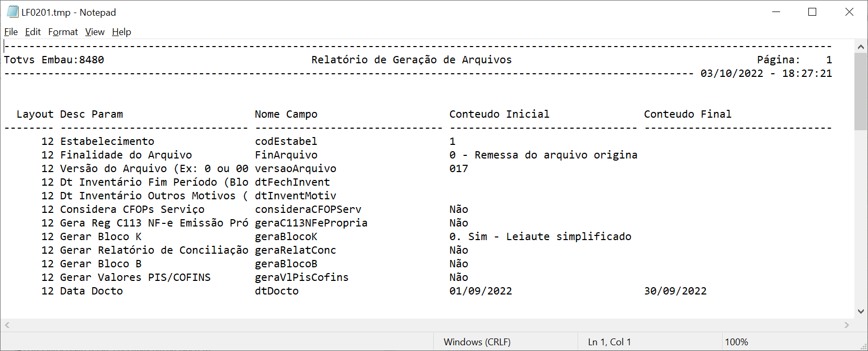
Task: Open the Format menu
Action: (63, 32)
